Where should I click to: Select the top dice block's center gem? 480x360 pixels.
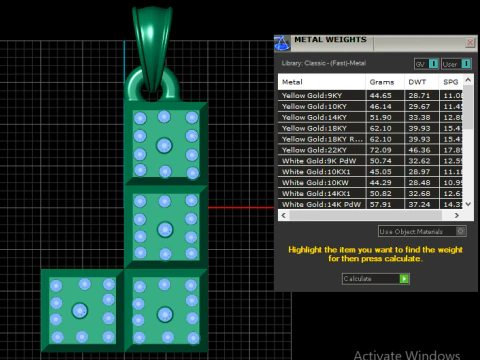pos(164,146)
